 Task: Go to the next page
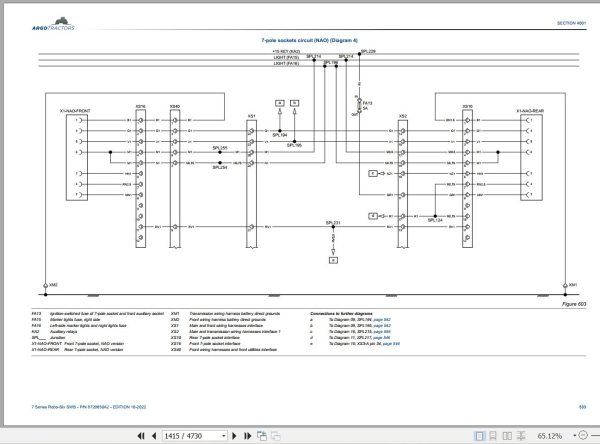234,436
